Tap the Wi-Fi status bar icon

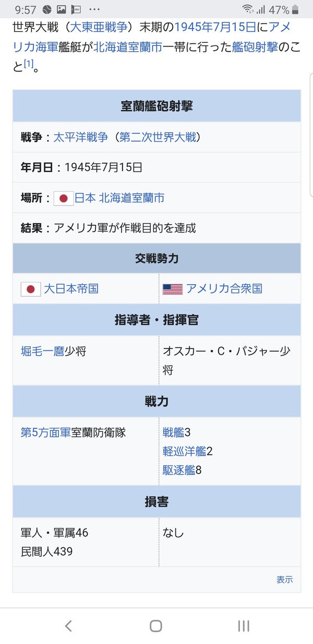click(x=247, y=9)
